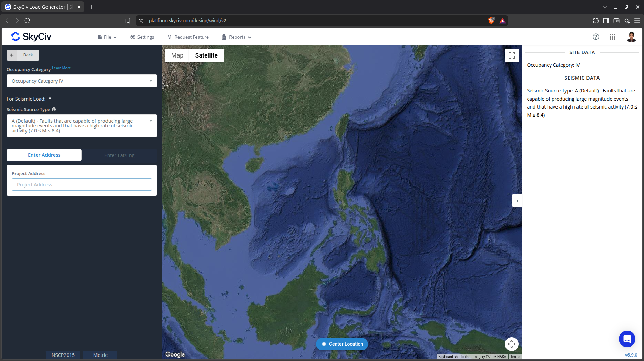Open a new browser tab

92,7
